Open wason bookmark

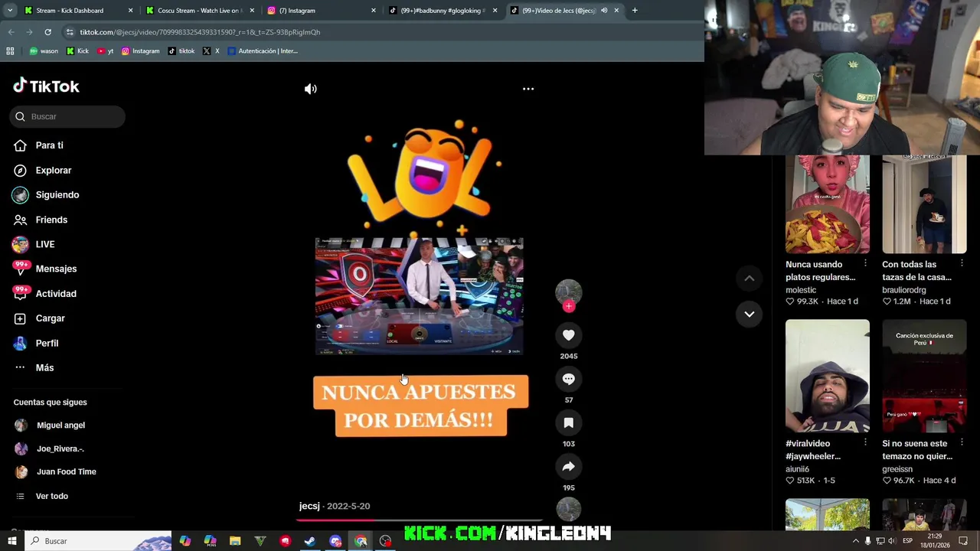pos(44,51)
